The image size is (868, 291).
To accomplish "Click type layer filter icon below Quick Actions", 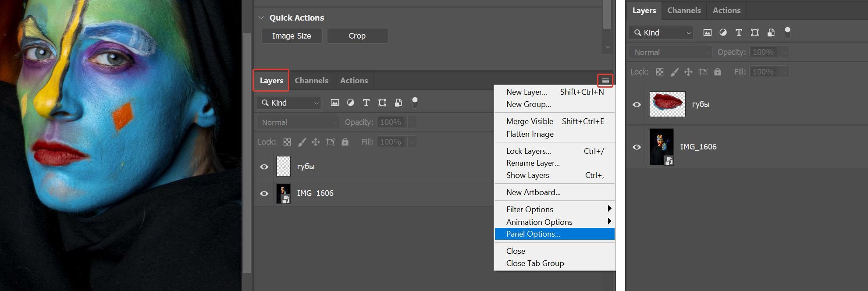I will pos(366,103).
